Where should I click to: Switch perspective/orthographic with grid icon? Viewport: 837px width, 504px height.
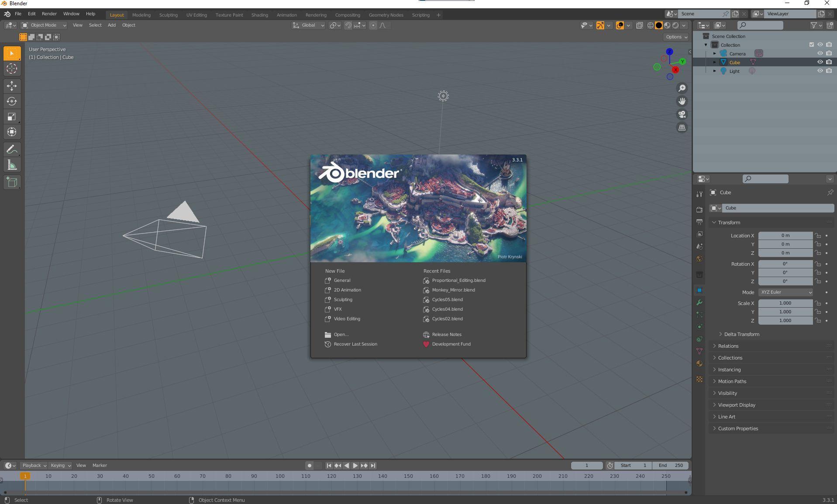[x=682, y=127]
